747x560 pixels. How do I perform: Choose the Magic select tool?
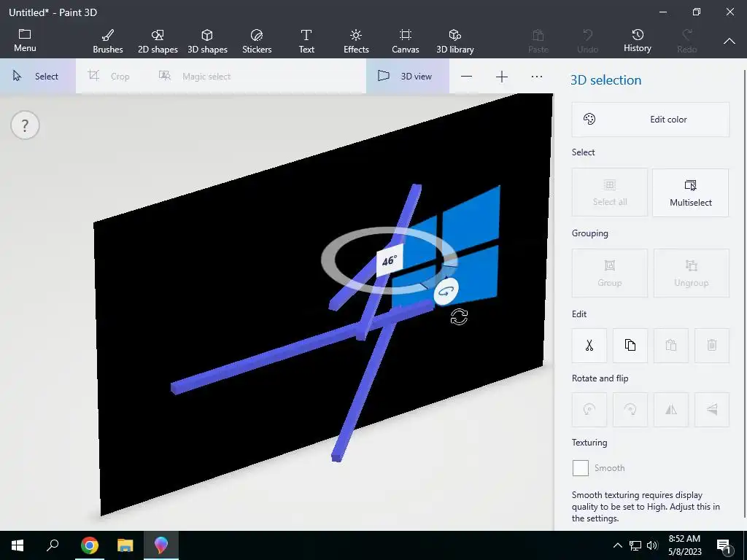[x=194, y=76]
